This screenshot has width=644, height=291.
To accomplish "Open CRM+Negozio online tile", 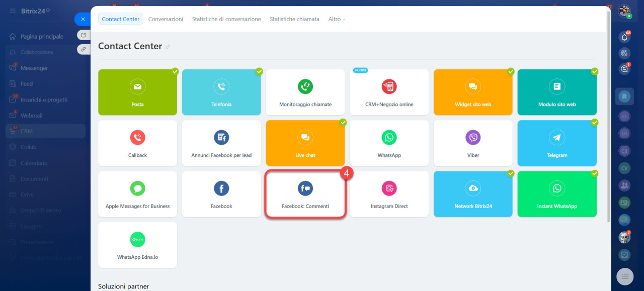I will point(389,92).
